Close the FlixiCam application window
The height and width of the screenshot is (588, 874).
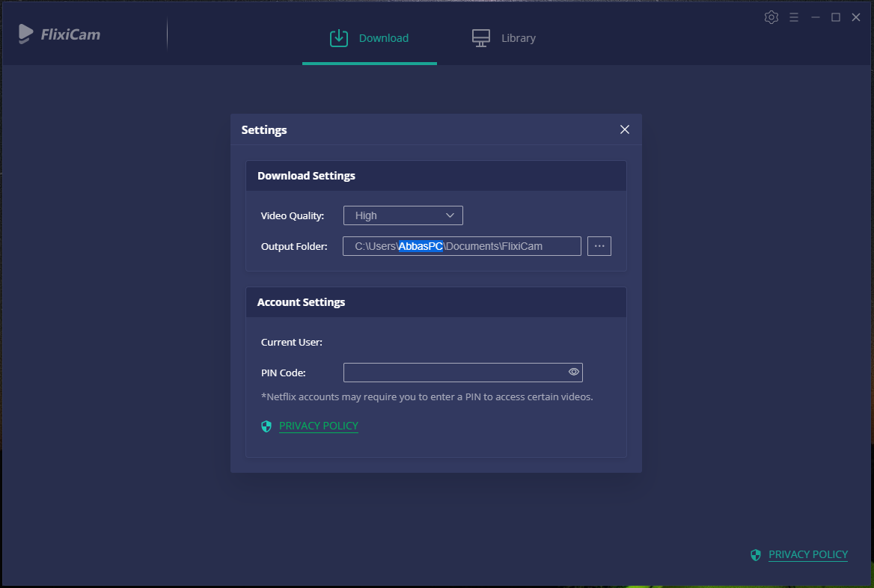pos(856,17)
